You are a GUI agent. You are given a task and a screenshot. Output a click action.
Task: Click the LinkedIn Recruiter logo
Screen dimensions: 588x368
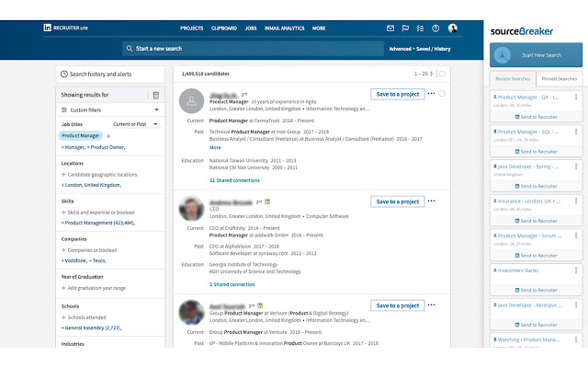pyautogui.click(x=65, y=28)
